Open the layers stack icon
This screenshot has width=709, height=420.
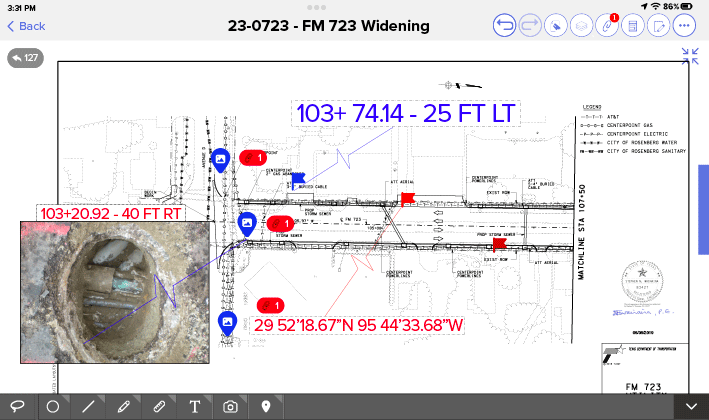[581, 26]
